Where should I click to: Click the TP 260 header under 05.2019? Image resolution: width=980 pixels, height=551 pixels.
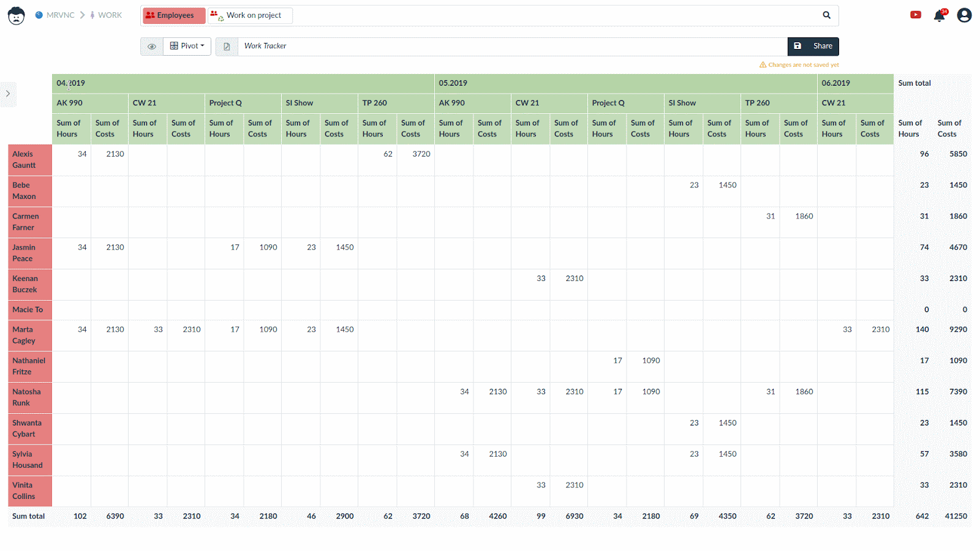pos(779,103)
